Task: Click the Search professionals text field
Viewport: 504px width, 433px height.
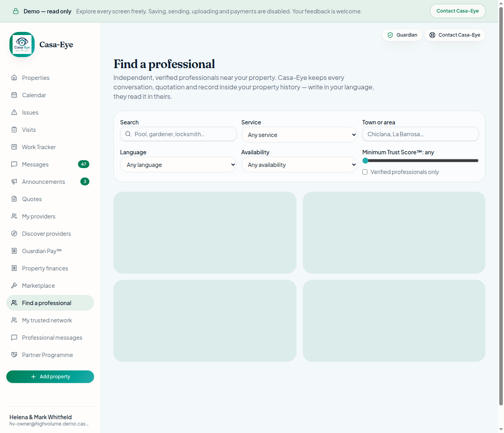Action: (x=178, y=134)
